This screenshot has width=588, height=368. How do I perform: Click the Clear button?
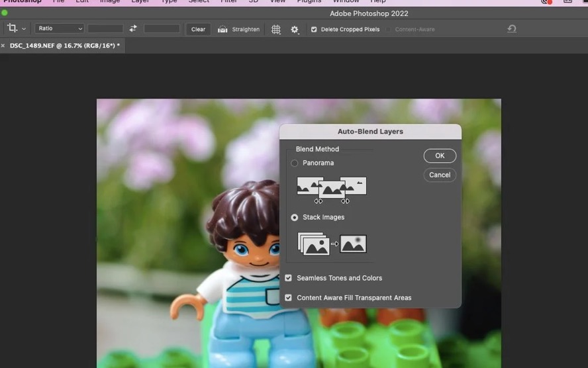(198, 29)
